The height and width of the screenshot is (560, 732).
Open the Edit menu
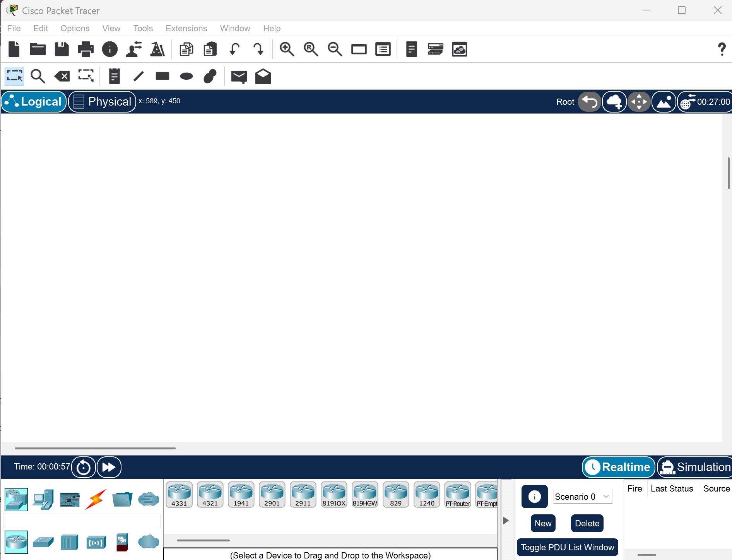point(41,28)
